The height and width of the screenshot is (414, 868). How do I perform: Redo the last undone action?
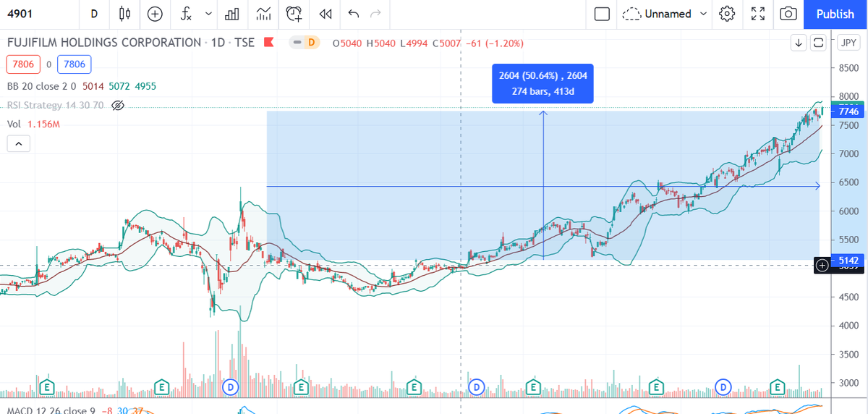click(375, 14)
